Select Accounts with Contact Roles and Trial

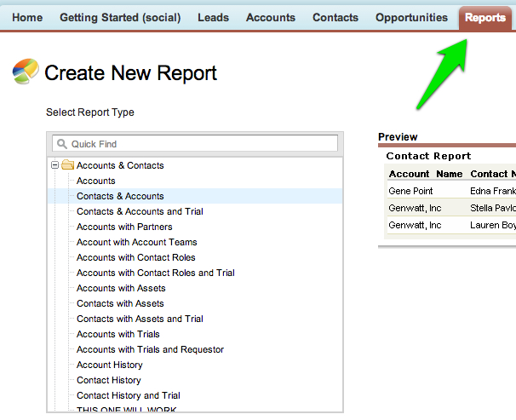coord(155,273)
